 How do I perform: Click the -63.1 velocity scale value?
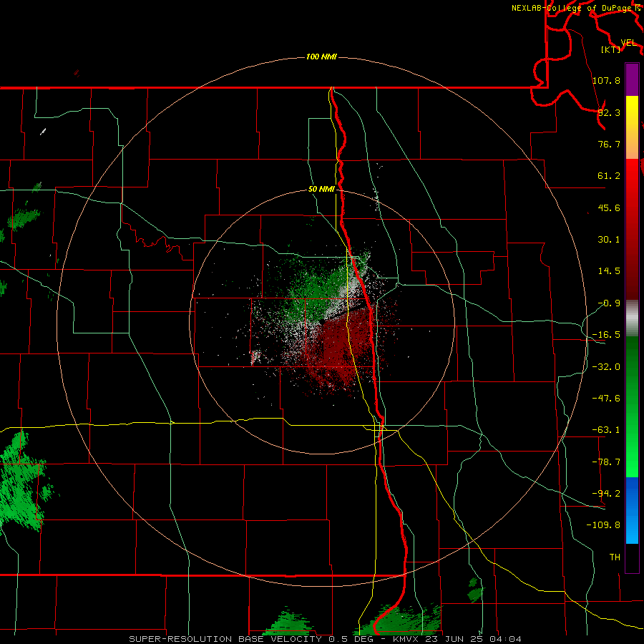coord(606,430)
